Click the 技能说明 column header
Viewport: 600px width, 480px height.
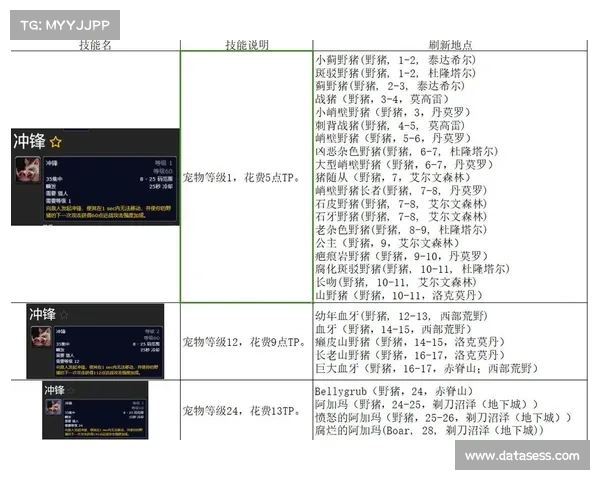[247, 45]
